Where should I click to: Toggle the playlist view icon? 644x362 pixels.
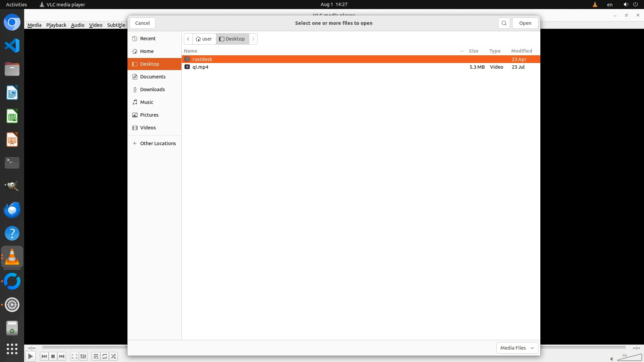(x=96, y=356)
